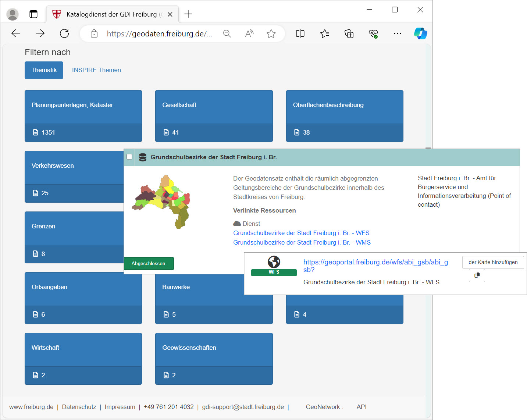Open the Settings and more menu
Image resolution: width=527 pixels, height=420 pixels.
[x=397, y=34]
